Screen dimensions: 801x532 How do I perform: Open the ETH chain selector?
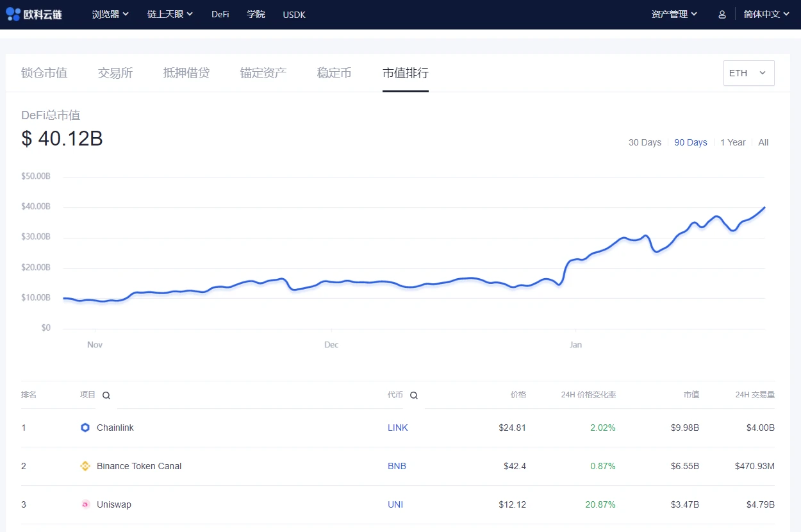[x=748, y=73]
